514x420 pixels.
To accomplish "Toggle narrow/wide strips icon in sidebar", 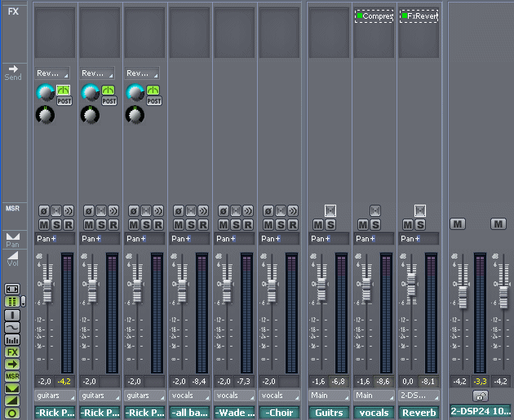I will 12,289.
